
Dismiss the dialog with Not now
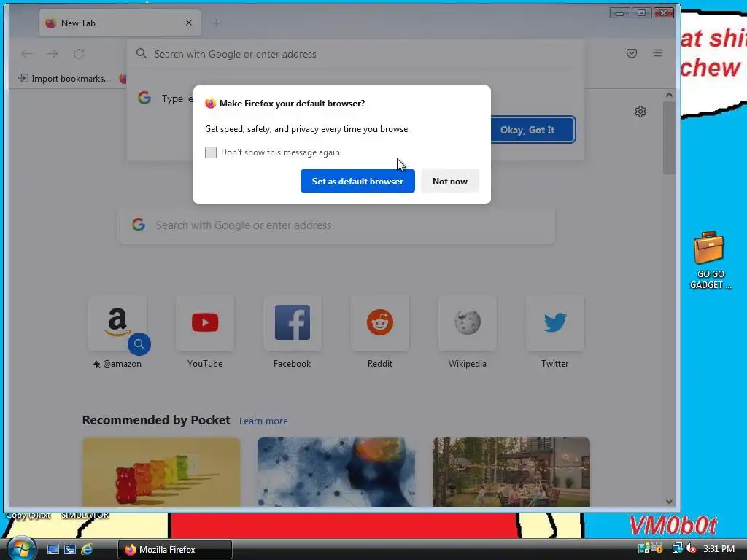[449, 181]
